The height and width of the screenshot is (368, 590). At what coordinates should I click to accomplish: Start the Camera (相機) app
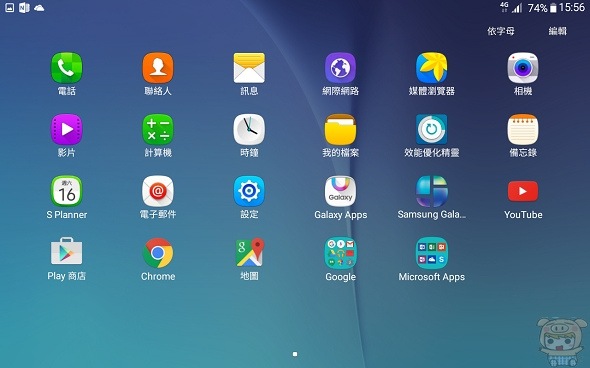click(523, 68)
